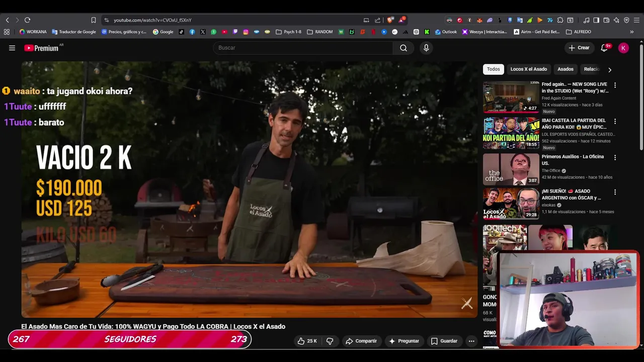Open Brave Rewards triangle icon
Image resolution: width=644 pixels, height=362 pixels.
(x=401, y=20)
